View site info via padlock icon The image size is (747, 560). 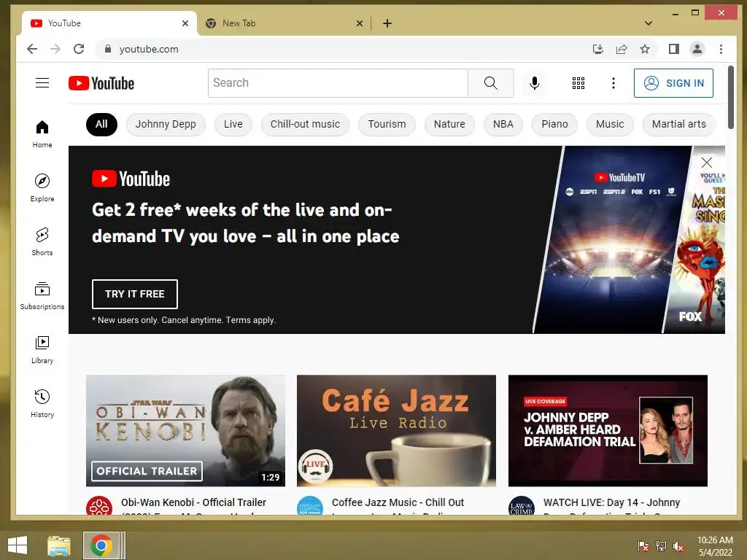coord(108,49)
